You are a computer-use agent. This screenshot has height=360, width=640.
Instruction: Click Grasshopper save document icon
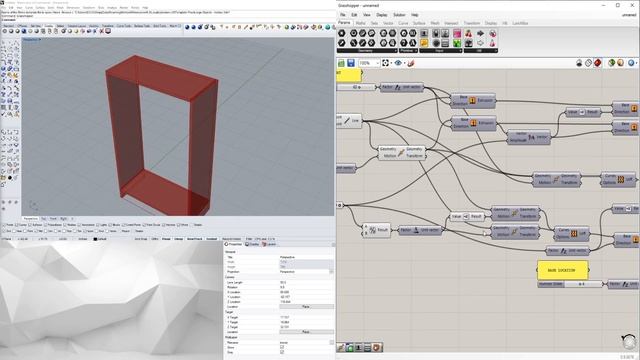coord(351,63)
